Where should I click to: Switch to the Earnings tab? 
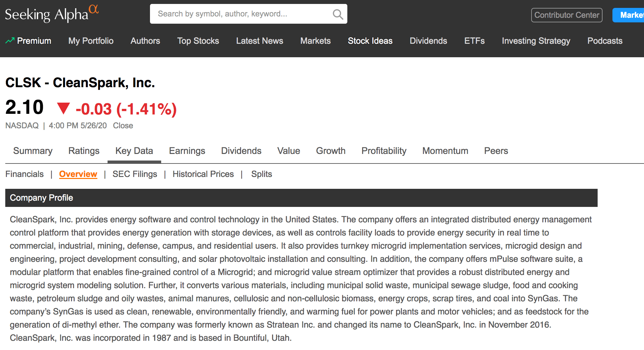point(187,151)
